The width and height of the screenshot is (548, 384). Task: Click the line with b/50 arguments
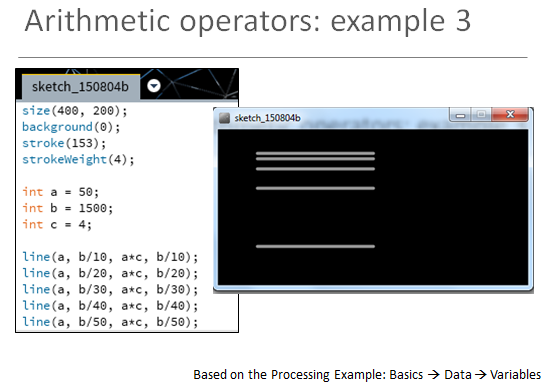(x=110, y=322)
